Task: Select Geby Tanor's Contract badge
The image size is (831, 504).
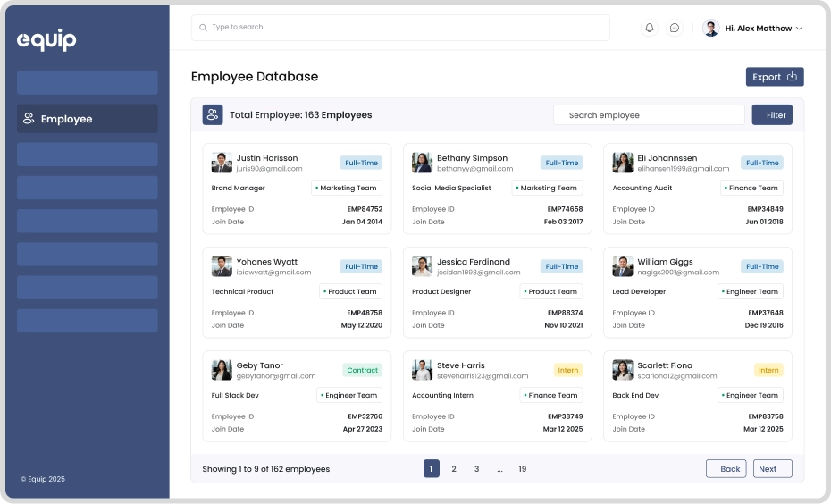Action: (x=362, y=370)
